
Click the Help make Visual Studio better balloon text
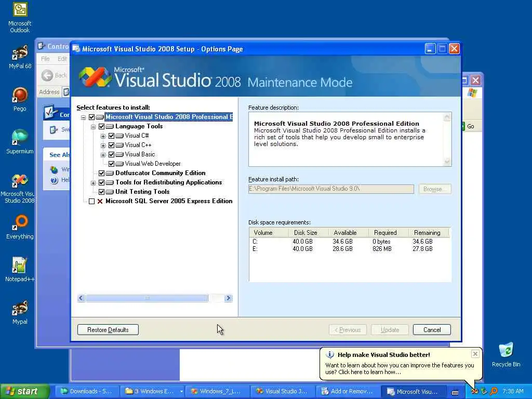point(384,355)
